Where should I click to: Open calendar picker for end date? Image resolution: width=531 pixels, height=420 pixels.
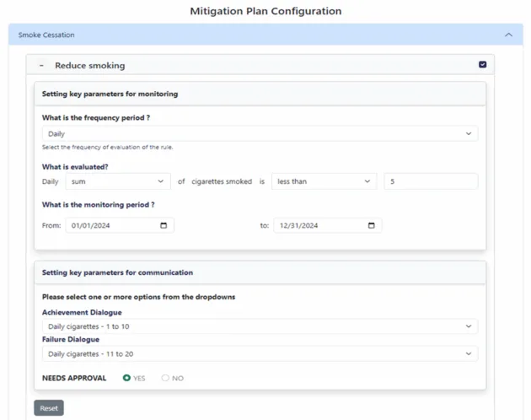click(x=372, y=225)
